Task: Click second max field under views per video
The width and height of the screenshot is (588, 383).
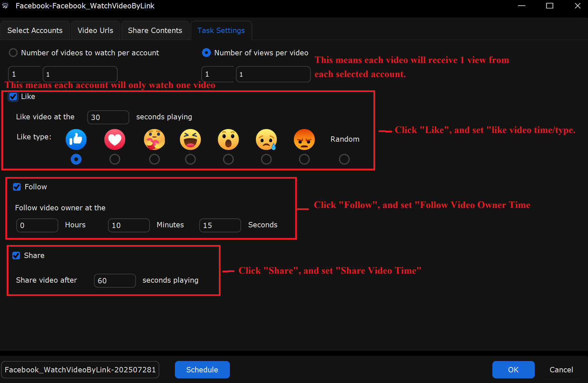Action: tap(273, 74)
